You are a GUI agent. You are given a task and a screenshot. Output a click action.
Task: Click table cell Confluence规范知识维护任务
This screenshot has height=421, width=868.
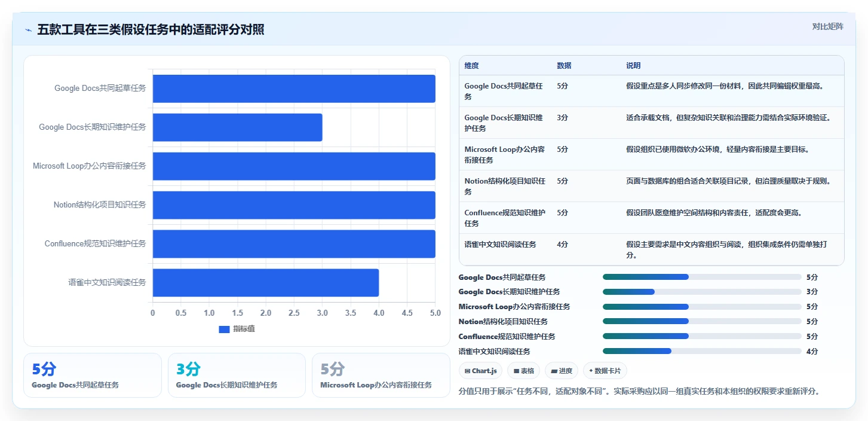505,218
